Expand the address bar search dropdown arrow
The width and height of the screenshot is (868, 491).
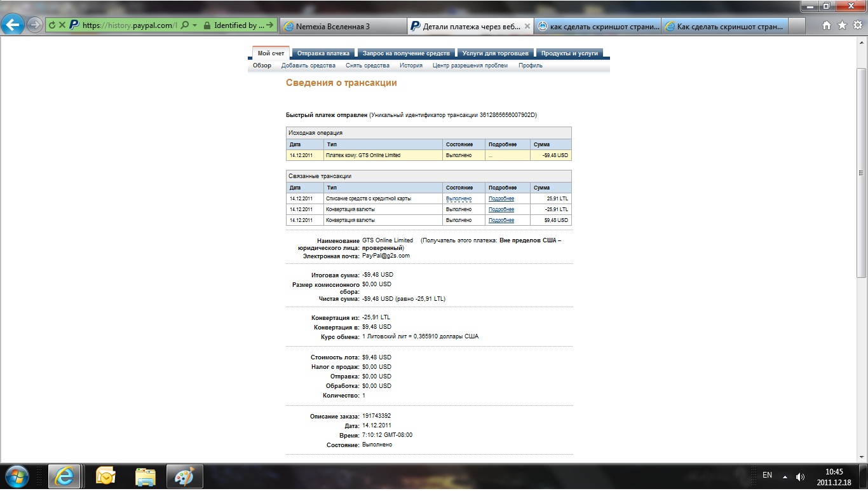tap(195, 25)
